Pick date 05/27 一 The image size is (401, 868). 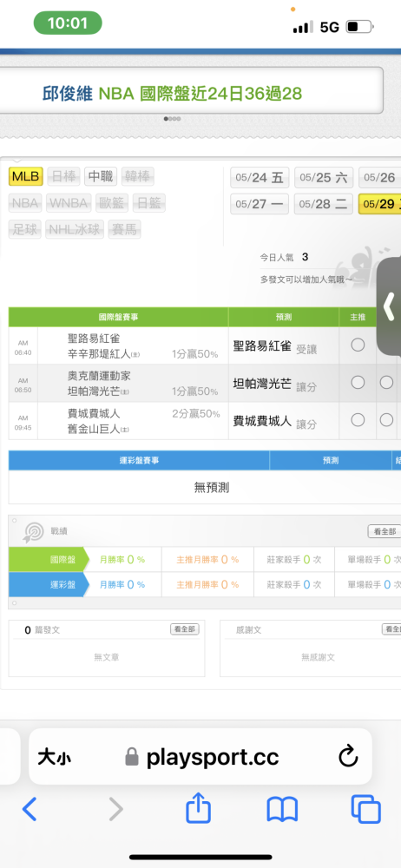click(260, 204)
